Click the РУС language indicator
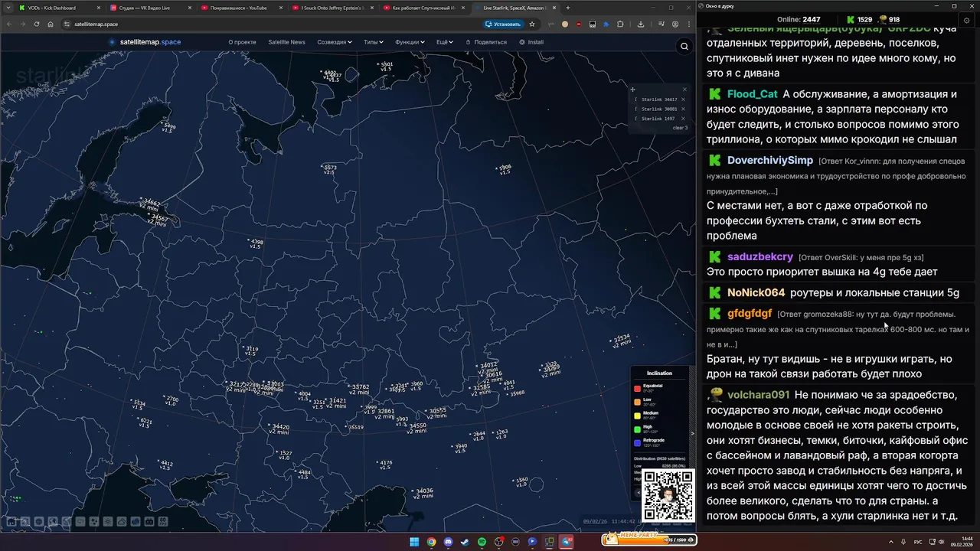Viewport: 980px width, 551px height. [918, 541]
